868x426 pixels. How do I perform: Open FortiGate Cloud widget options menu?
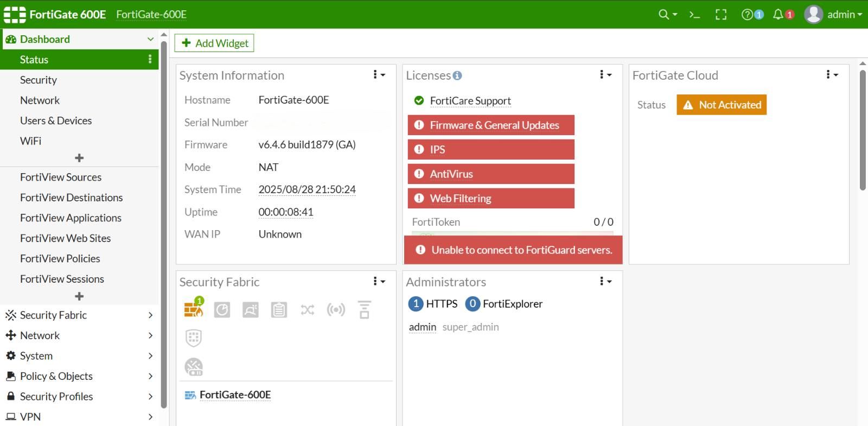click(832, 74)
